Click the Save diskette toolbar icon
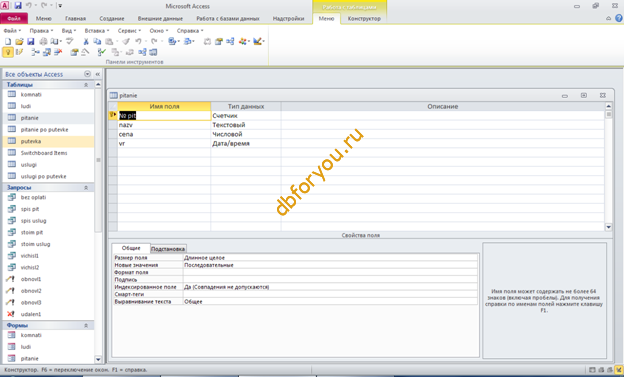This screenshot has width=624, height=377. click(x=31, y=41)
